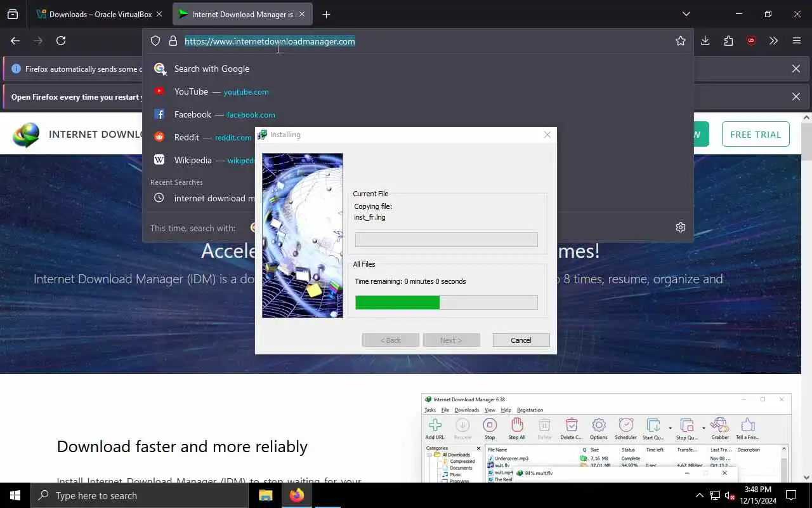List all tabs dropdown chevron

pos(686,14)
